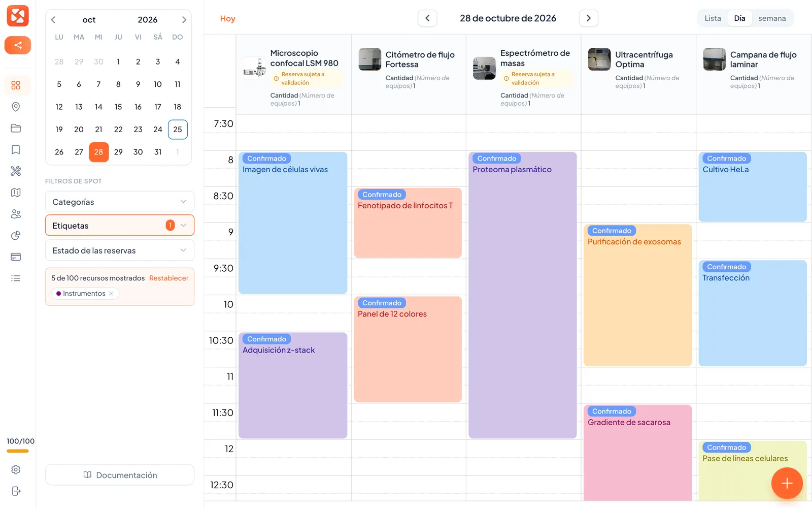The height and width of the screenshot is (508, 812).
Task: Expand the Categorías dropdown
Action: [x=120, y=202]
